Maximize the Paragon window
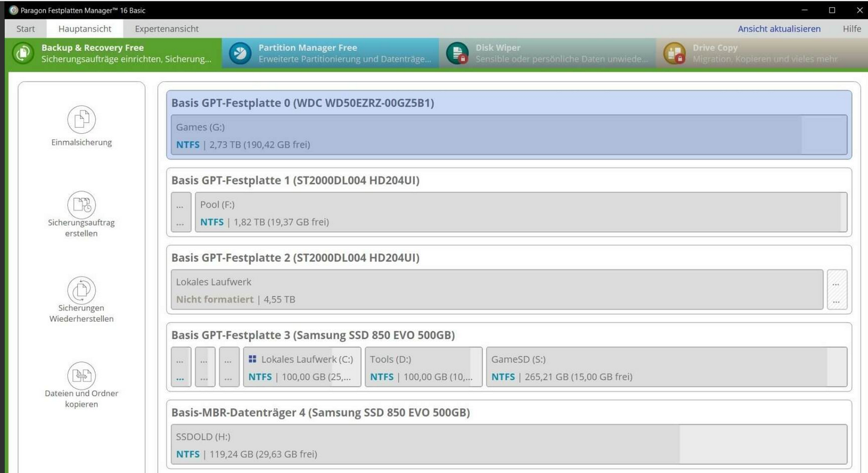This screenshot has height=473, width=868. point(832,10)
